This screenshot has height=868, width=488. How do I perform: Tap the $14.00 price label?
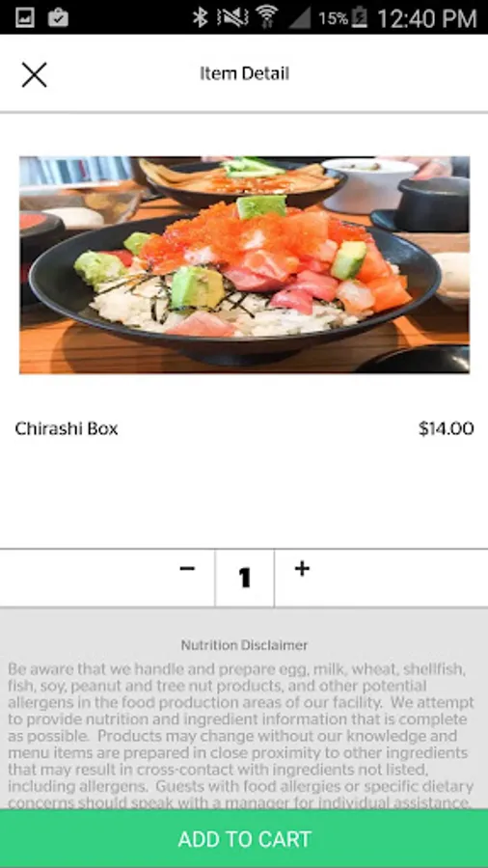point(446,428)
